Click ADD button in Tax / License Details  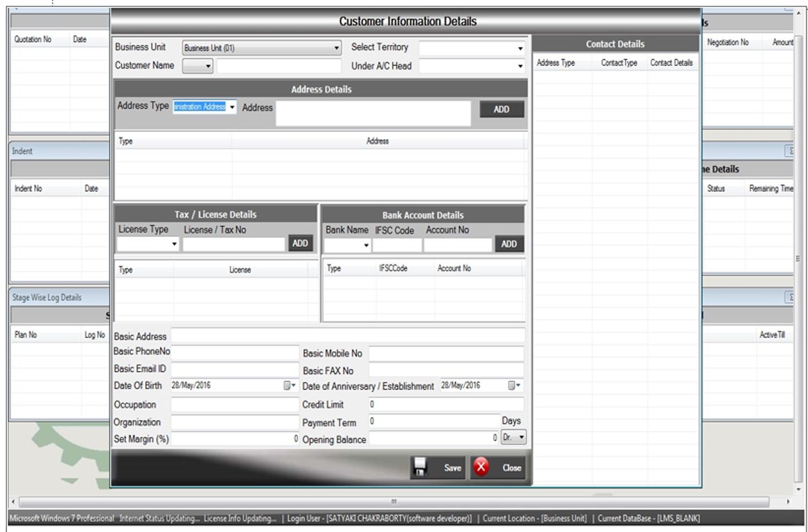click(x=301, y=243)
